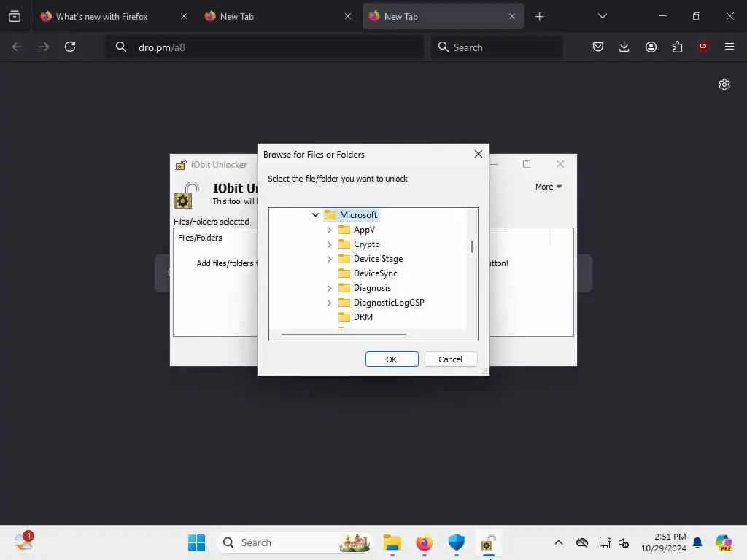This screenshot has height=560, width=747.
Task: Open the weather widget on taskbar
Action: pyautogui.click(x=23, y=542)
